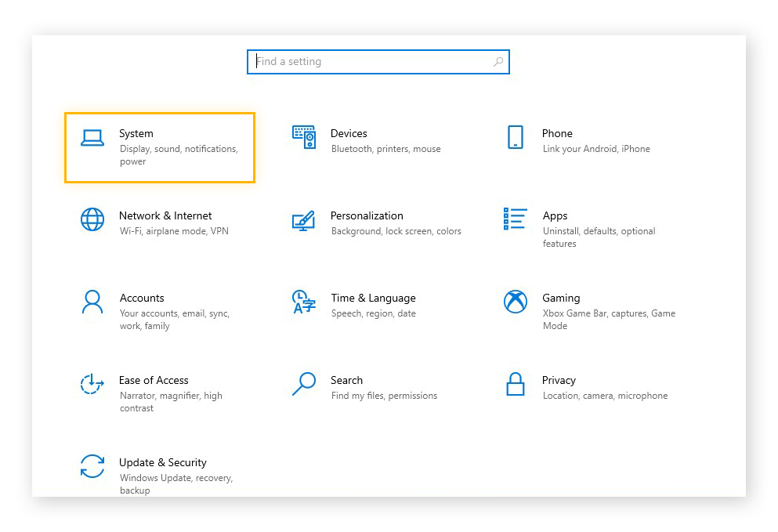Click the Devices keyboard icon
The width and height of the screenshot is (778, 532).
click(x=304, y=136)
